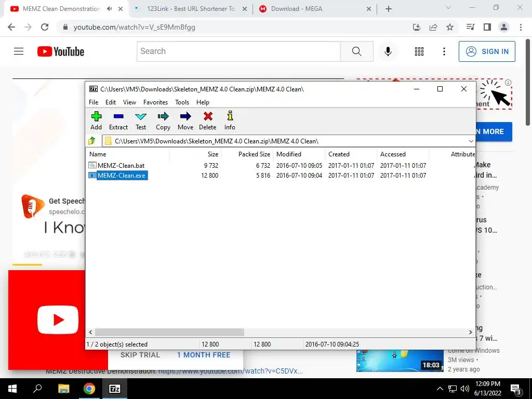The image size is (532, 399).
Task: Bookmark this page with star icon
Action: (x=450, y=27)
